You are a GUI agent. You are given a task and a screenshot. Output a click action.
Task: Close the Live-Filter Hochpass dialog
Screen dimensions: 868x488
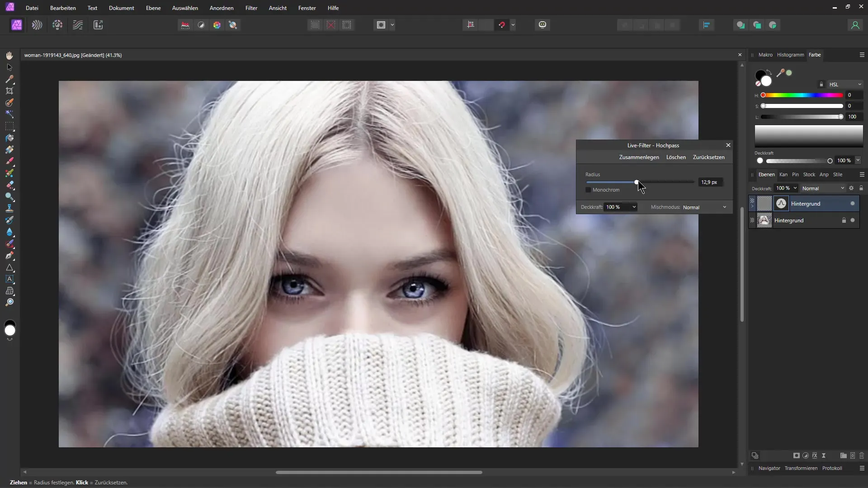pos(728,145)
